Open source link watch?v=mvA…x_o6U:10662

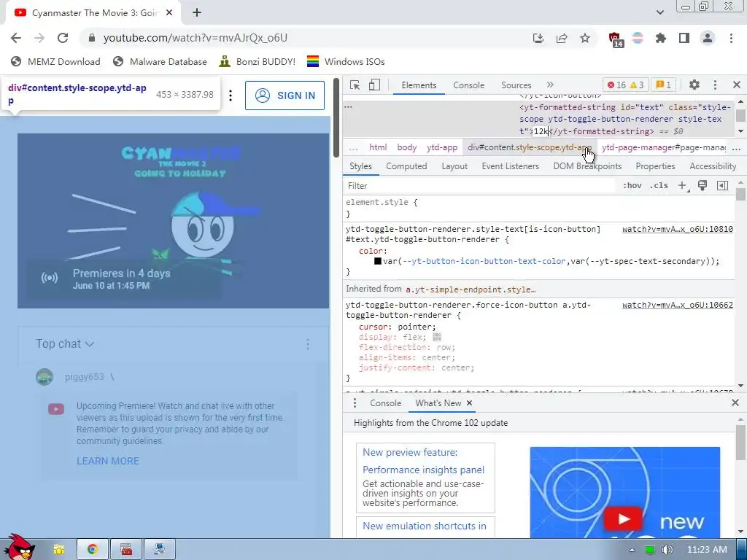(x=678, y=305)
